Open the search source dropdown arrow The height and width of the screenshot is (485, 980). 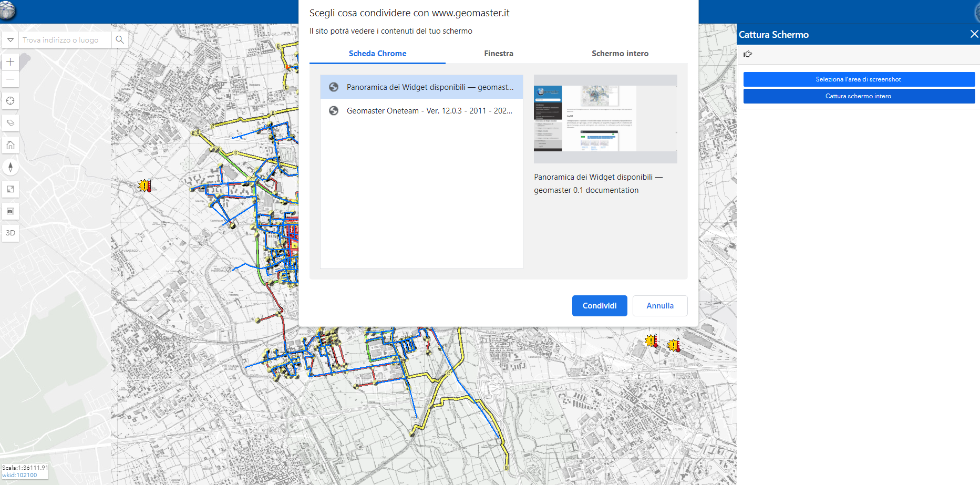[10, 40]
